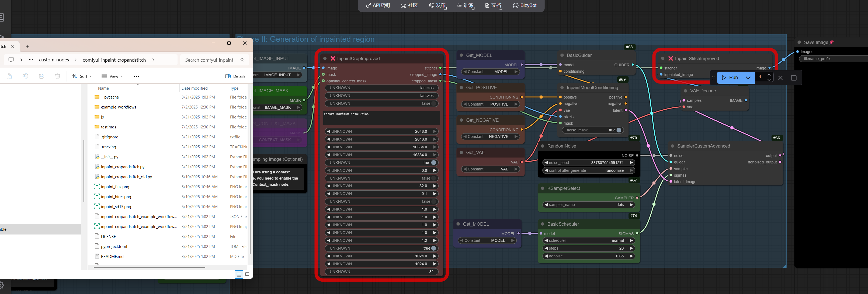
Task: Add a new Explorer tab with plus
Action: [x=28, y=47]
